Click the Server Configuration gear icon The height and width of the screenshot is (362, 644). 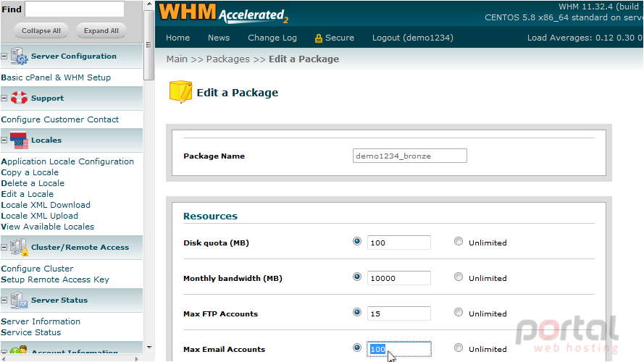click(x=19, y=56)
